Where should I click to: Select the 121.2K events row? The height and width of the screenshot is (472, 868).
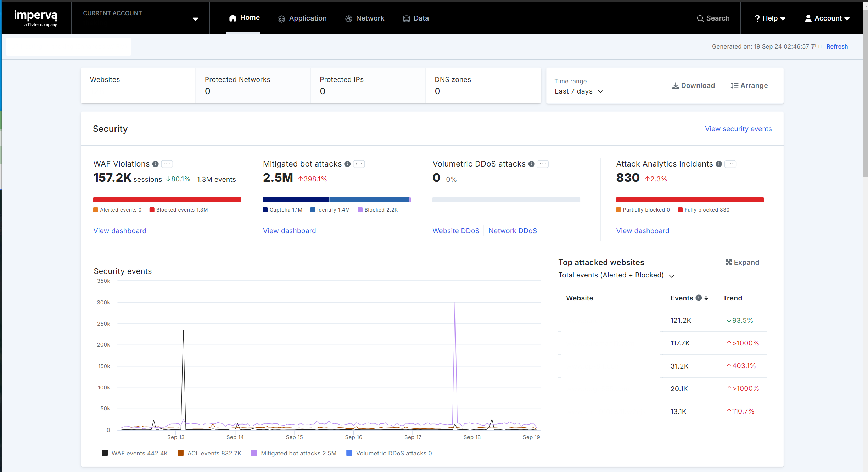(662, 320)
